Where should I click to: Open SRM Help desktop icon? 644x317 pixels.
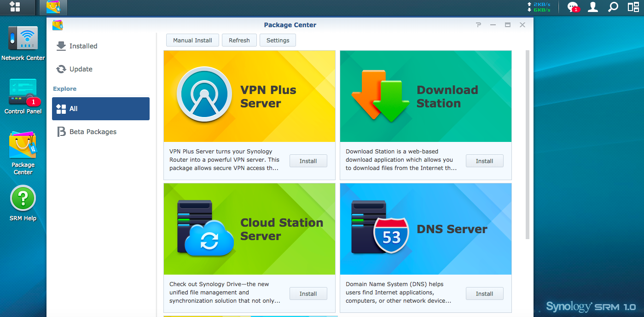click(x=23, y=203)
